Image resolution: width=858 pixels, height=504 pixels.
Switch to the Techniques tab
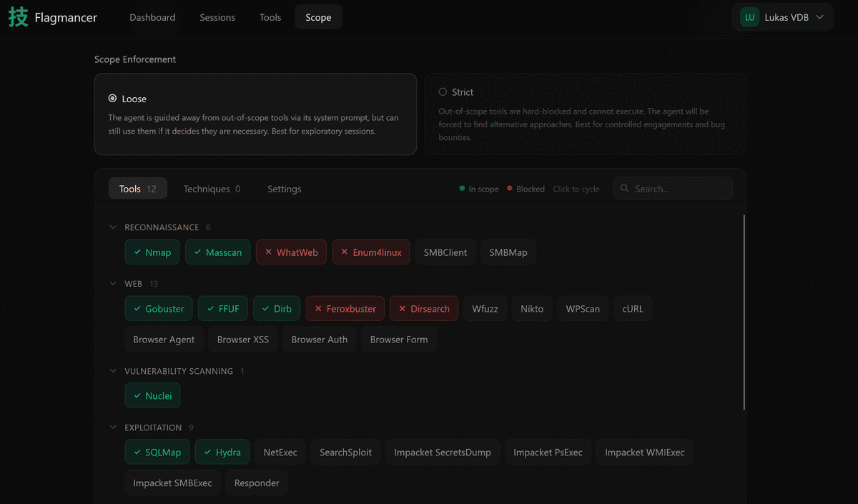coord(212,189)
